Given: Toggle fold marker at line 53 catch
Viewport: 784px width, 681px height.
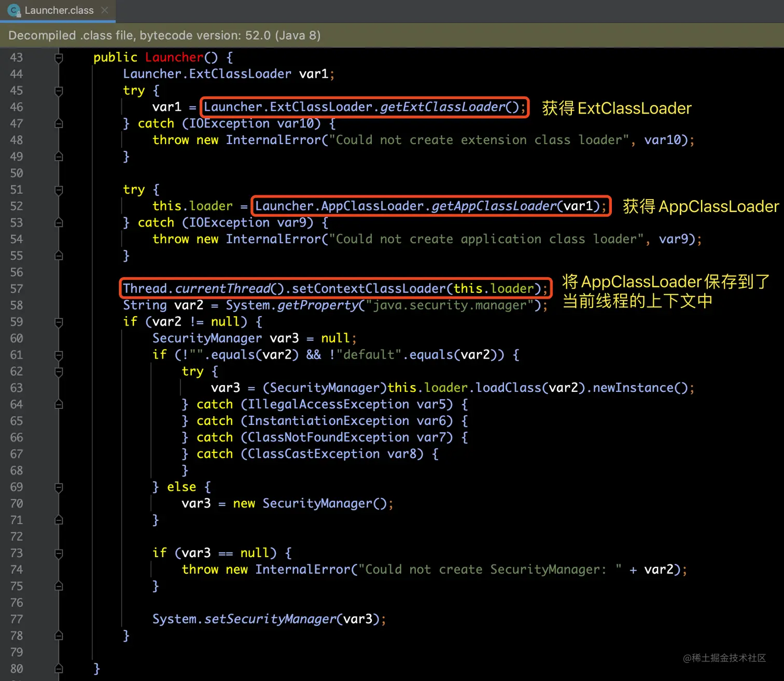Looking at the screenshot, I should pos(59,223).
